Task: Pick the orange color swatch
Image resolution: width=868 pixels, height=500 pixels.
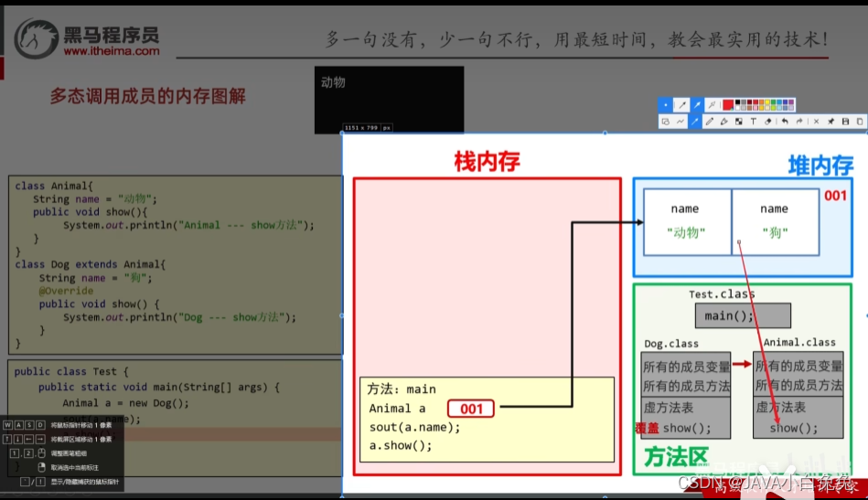Action: (x=761, y=101)
